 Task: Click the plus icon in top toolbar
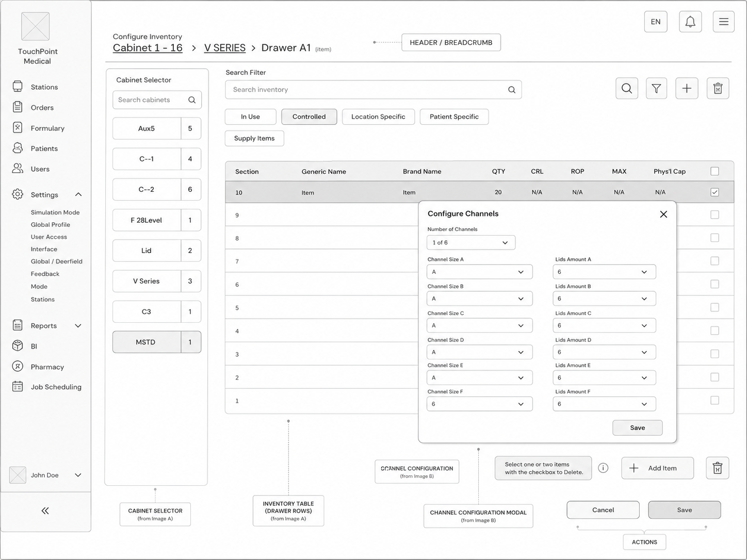[x=687, y=89]
